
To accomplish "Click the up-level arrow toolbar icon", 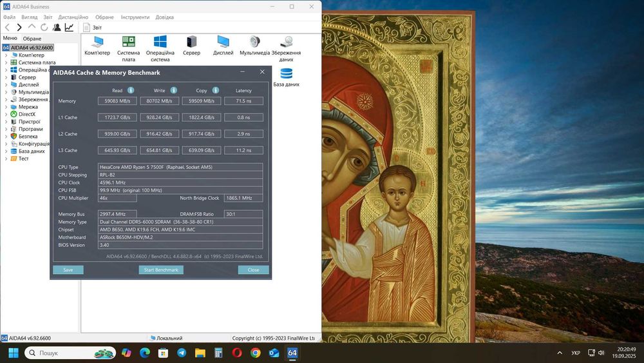I will tap(32, 26).
